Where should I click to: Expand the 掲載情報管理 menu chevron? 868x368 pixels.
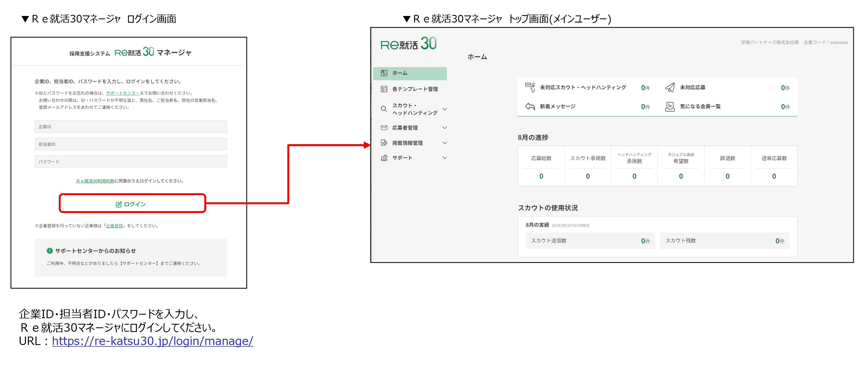coord(445,143)
